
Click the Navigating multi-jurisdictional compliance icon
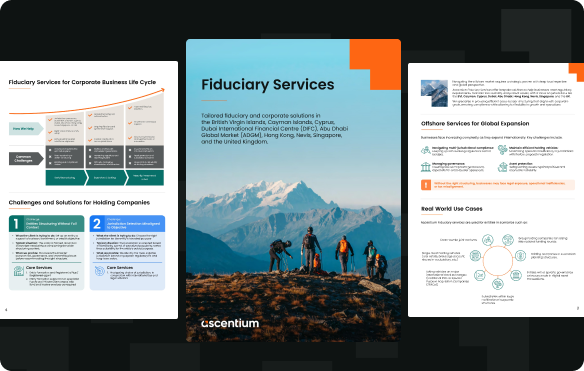tap(426, 150)
